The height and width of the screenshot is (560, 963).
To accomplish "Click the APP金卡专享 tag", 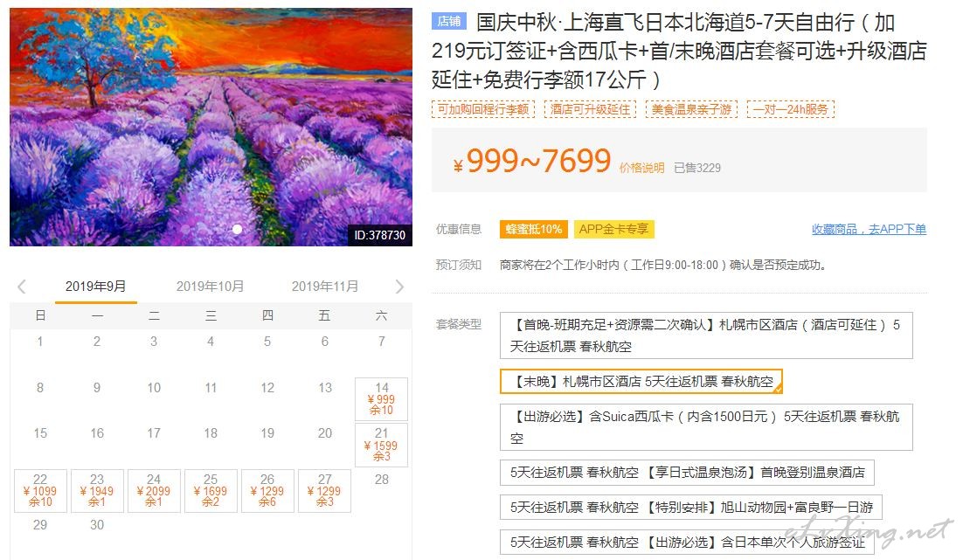I will 613,229.
